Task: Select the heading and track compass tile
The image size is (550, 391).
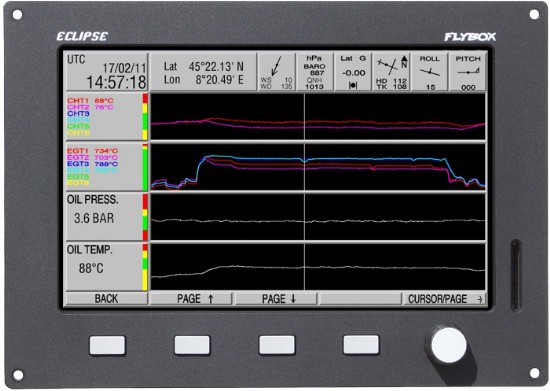Action: (x=391, y=72)
